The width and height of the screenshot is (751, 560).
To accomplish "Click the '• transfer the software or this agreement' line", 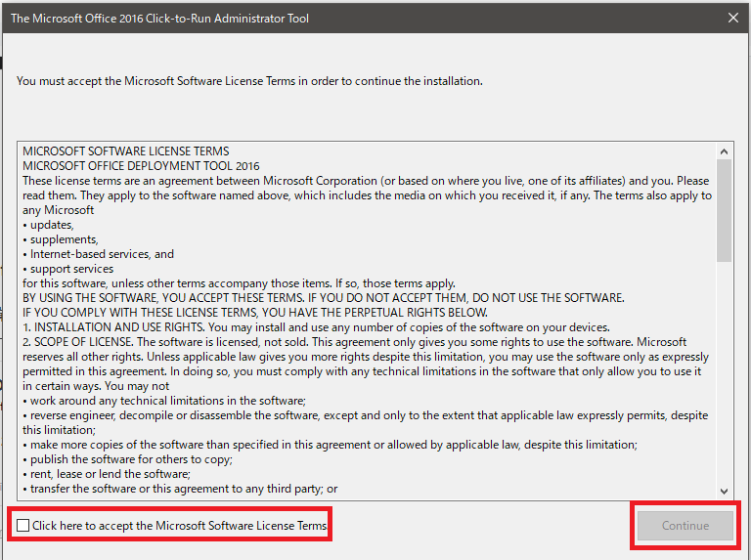I will 180,489.
